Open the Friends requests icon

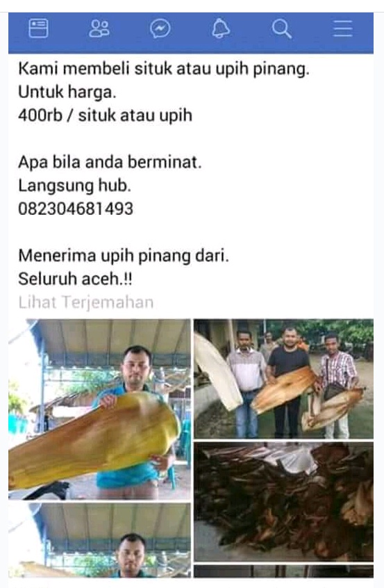pyautogui.click(x=99, y=28)
